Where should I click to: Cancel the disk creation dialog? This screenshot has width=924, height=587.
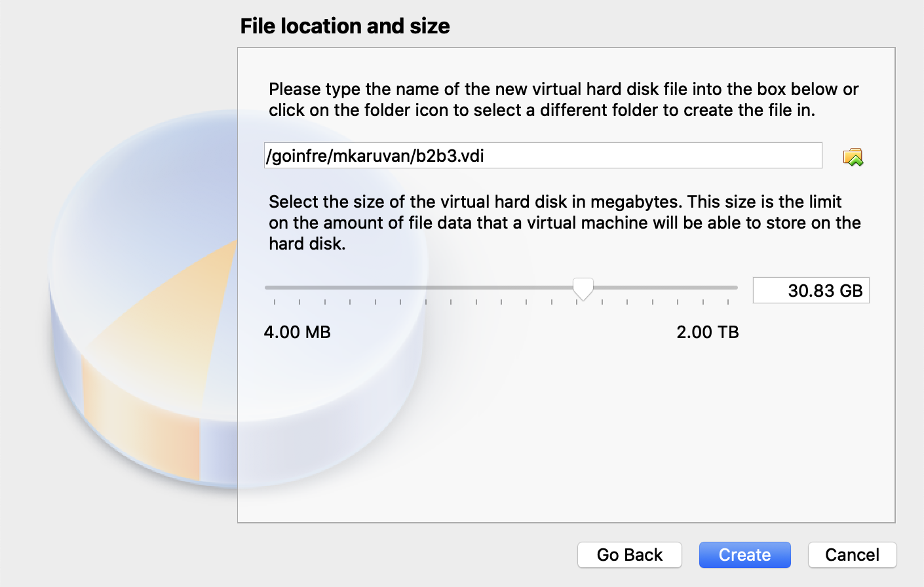[852, 555]
